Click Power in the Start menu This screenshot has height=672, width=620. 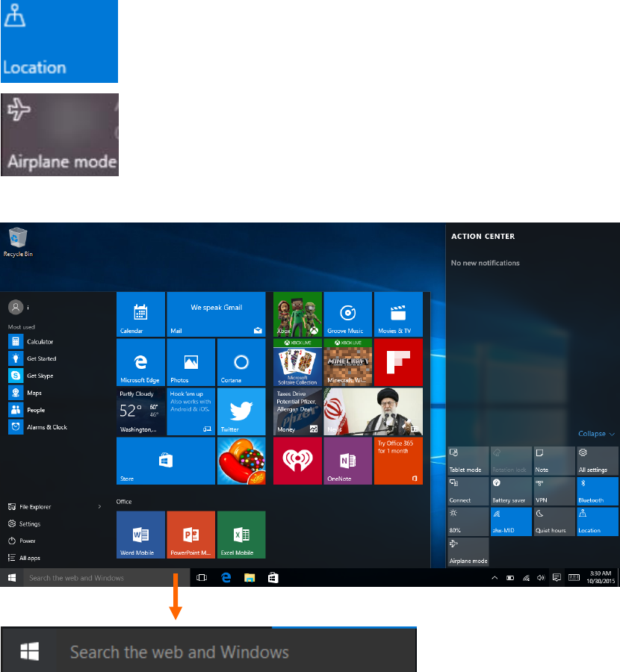click(x=22, y=541)
